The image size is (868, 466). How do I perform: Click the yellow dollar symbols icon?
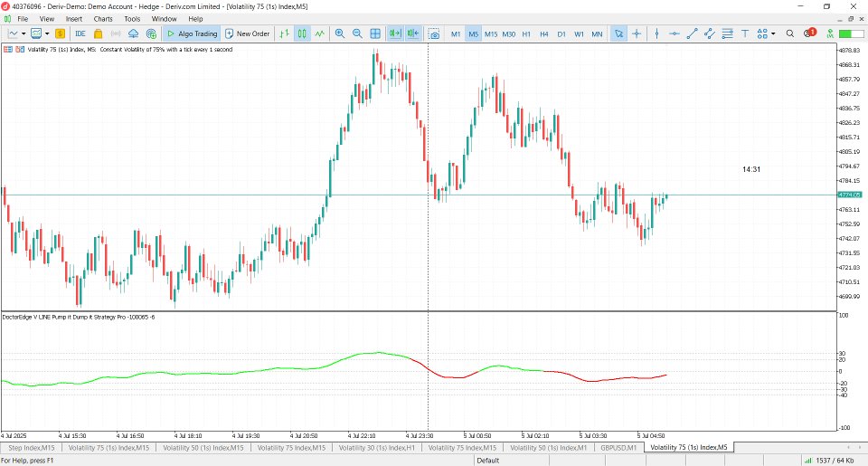tap(60, 33)
